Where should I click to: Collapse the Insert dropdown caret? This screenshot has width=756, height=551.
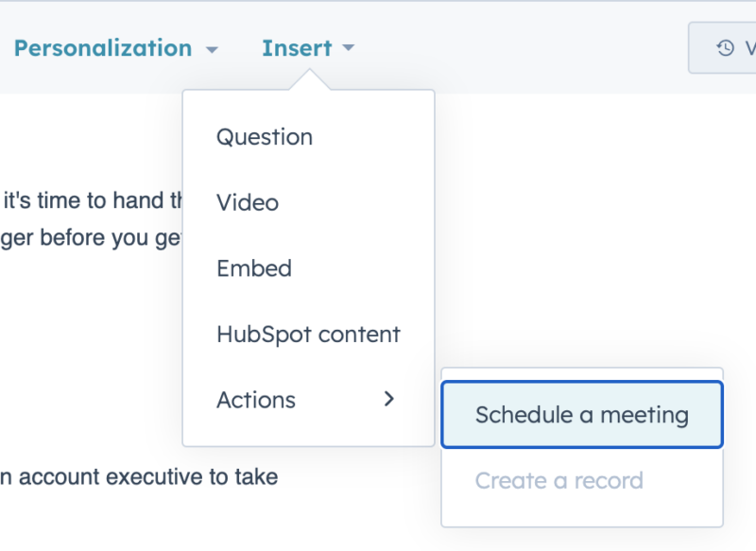point(348,47)
